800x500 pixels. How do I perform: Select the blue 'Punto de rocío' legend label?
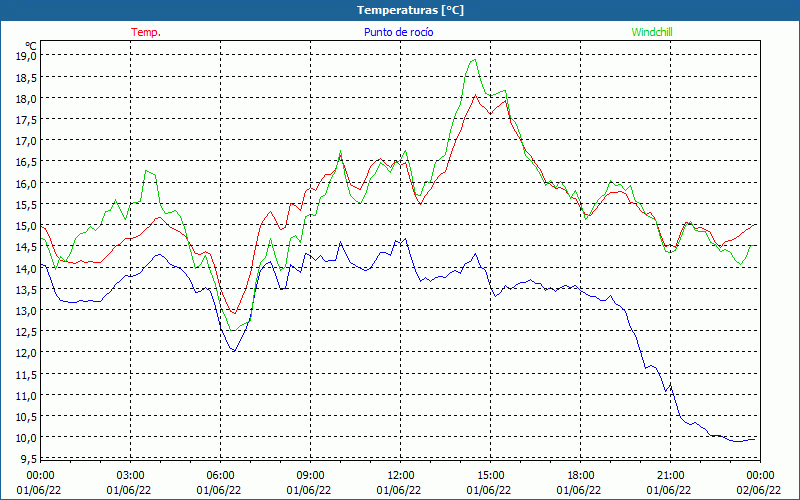pyautogui.click(x=398, y=32)
